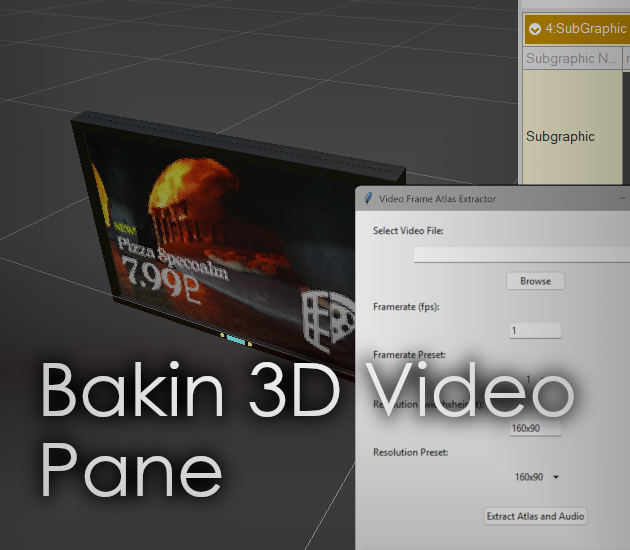Focus the Select Video File path field

point(520,255)
